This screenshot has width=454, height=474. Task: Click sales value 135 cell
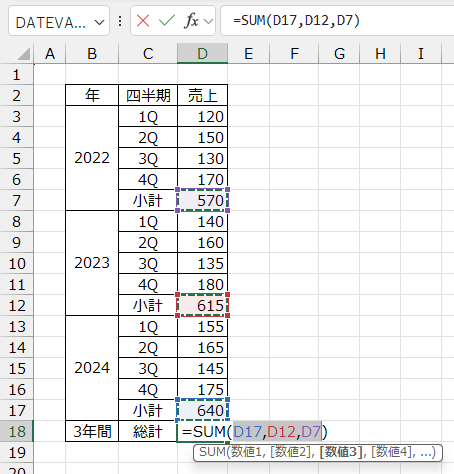pos(203,263)
